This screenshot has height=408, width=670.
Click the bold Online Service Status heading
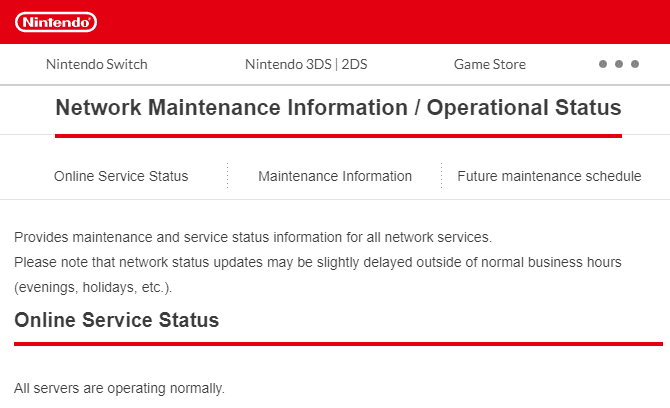click(x=117, y=320)
